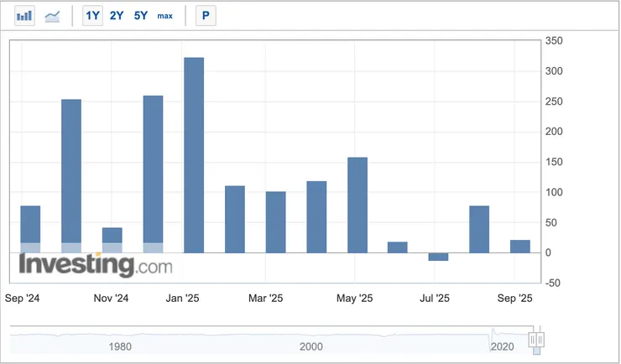
Task: Click the 350 y-axis value
Action: pos(554,41)
